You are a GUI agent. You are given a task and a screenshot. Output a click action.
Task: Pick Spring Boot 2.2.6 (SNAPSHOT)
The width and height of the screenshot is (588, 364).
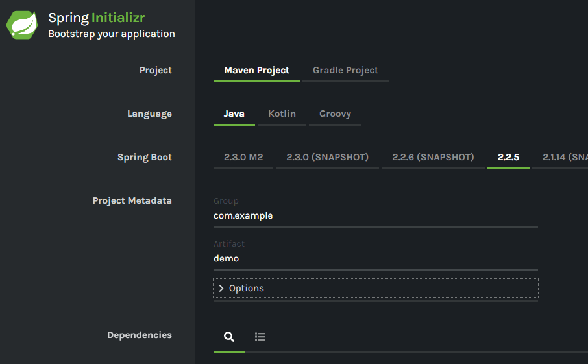tap(433, 157)
